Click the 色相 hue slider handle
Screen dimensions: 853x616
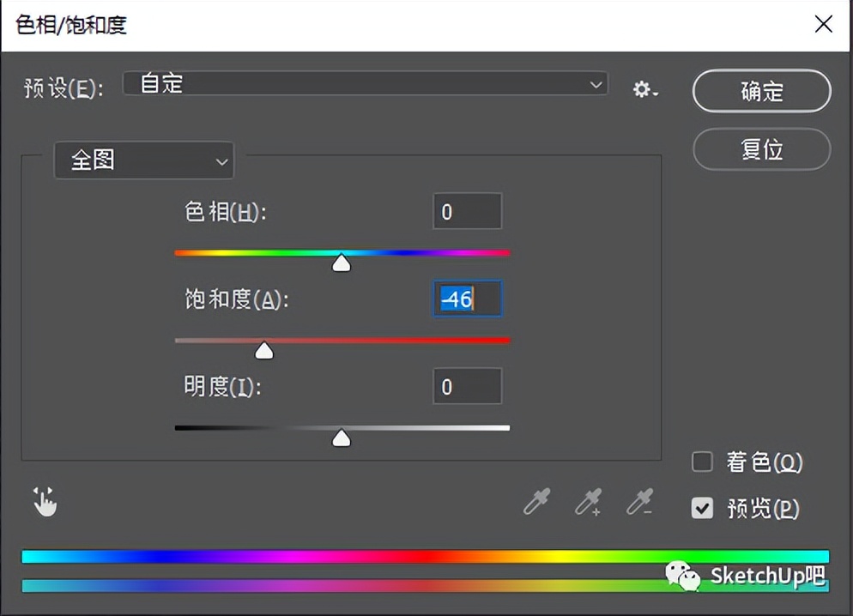click(x=341, y=263)
